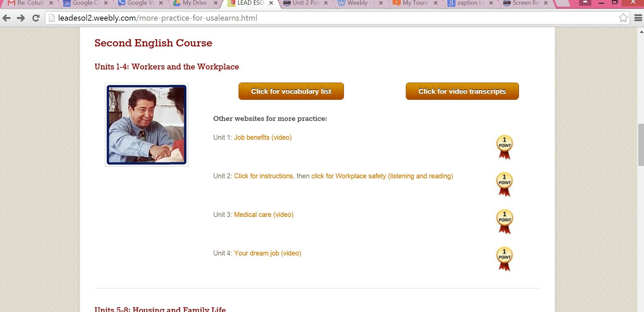Click the Unit 2 point ribbon badge

(504, 184)
